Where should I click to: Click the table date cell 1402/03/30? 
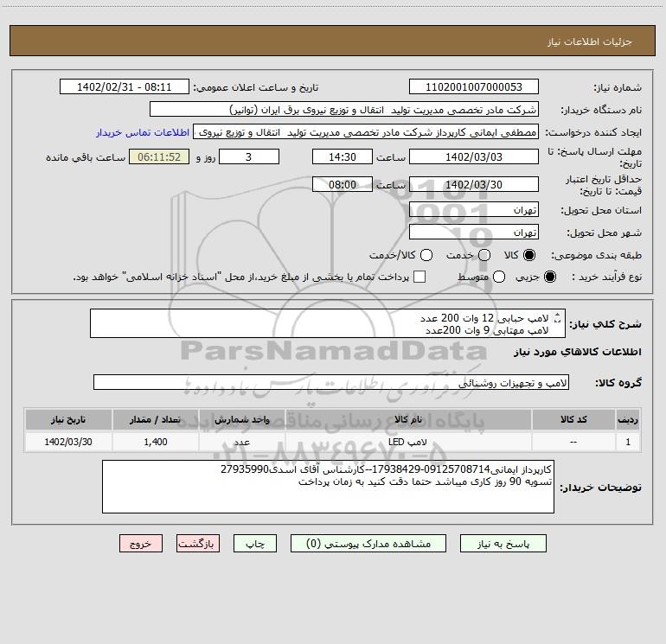point(68,442)
